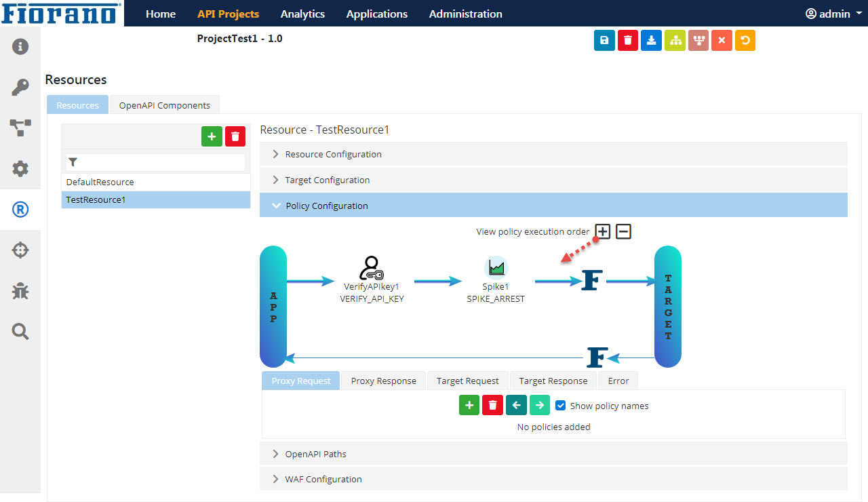Viewport: 868px width, 502px height.
Task: Select TestResource1 in resource list
Action: 156,199
